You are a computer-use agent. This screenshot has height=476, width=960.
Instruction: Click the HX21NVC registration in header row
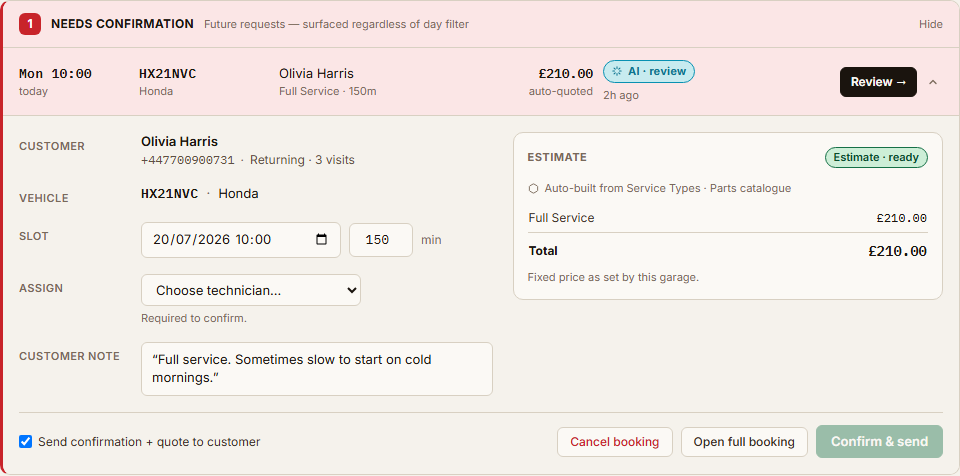168,74
